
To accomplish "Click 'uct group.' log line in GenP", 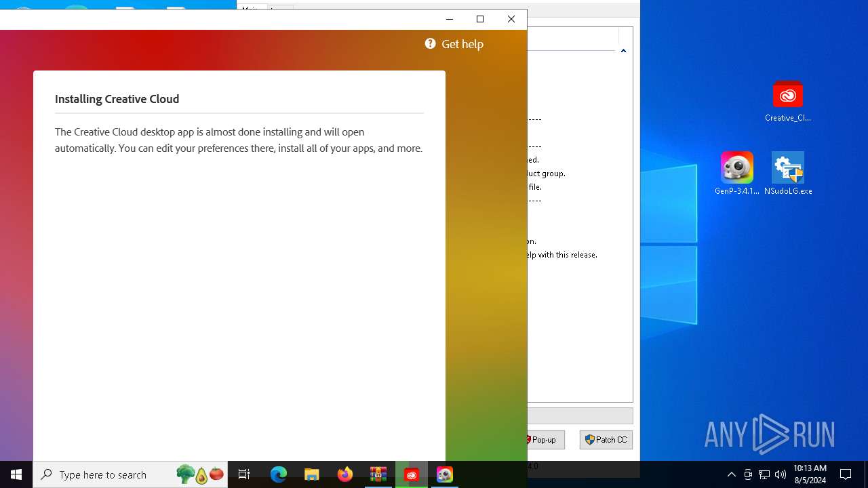I will [547, 174].
